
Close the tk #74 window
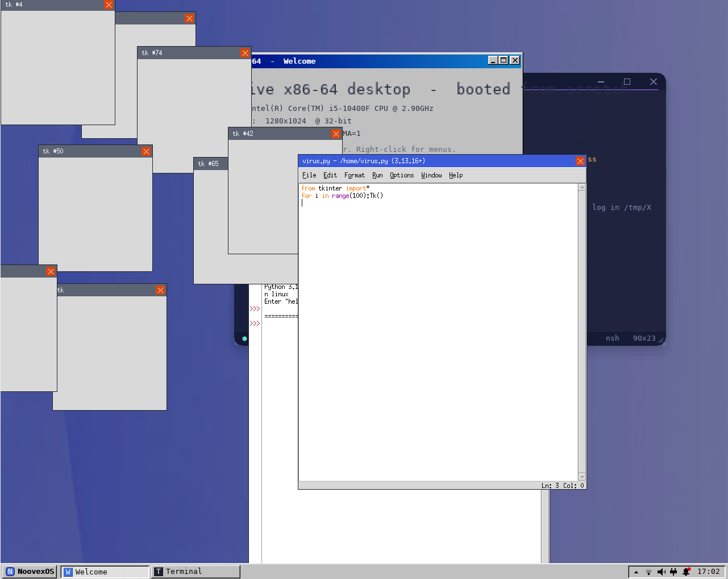[245, 53]
